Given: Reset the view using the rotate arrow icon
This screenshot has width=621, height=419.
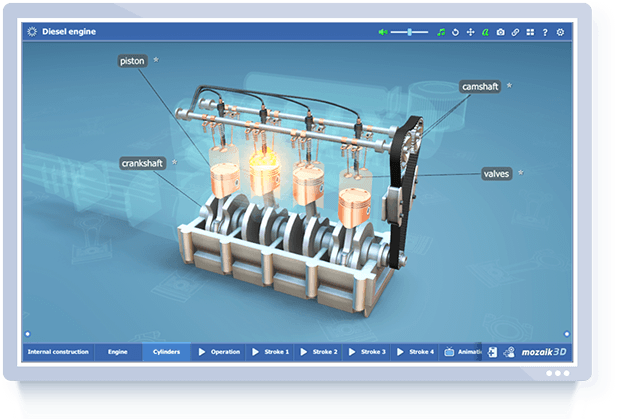Looking at the screenshot, I should coord(456,32).
